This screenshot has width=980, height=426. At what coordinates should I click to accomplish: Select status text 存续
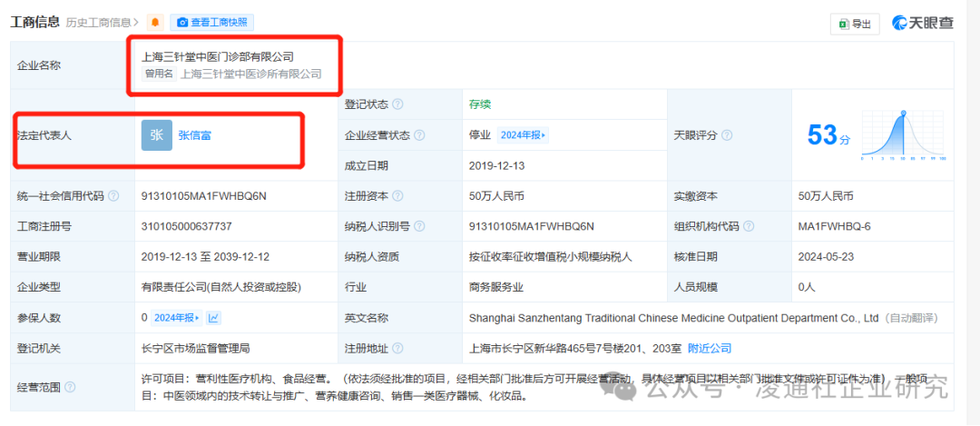pos(480,104)
